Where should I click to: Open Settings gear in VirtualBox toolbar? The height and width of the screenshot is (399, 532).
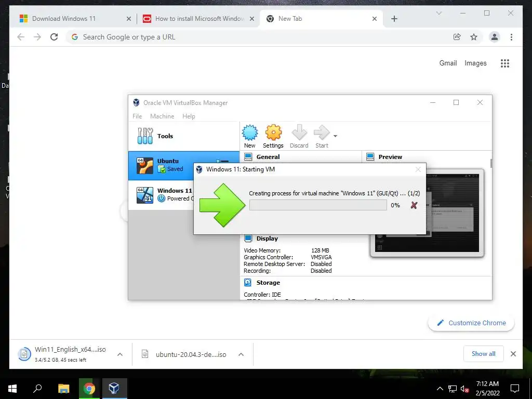coord(273,137)
